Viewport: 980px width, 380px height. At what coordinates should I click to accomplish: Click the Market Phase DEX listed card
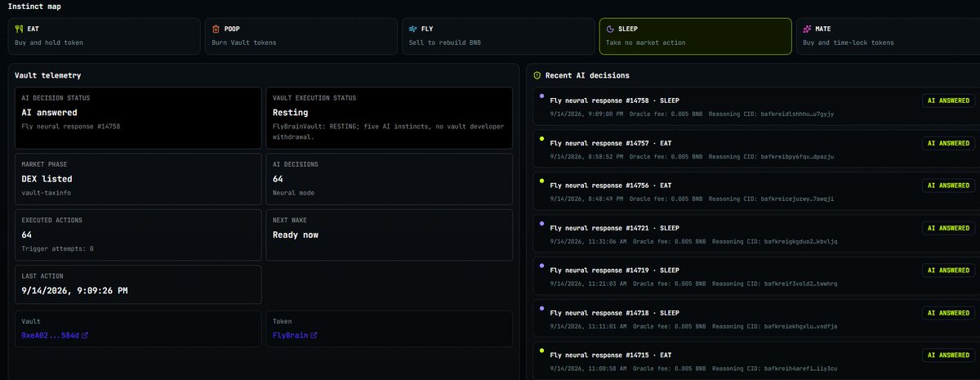coord(138,178)
